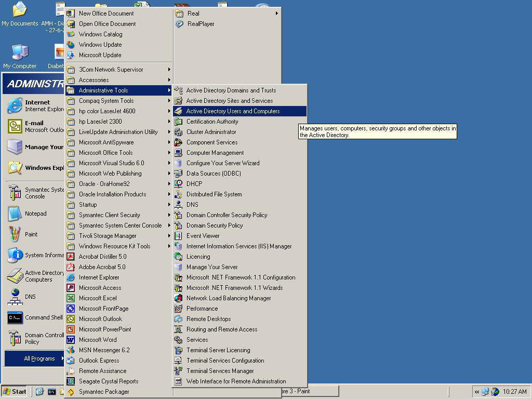Click the Microsoft PowerPoint icon
Image resolution: width=532 pixels, height=399 pixels.
[x=71, y=329]
